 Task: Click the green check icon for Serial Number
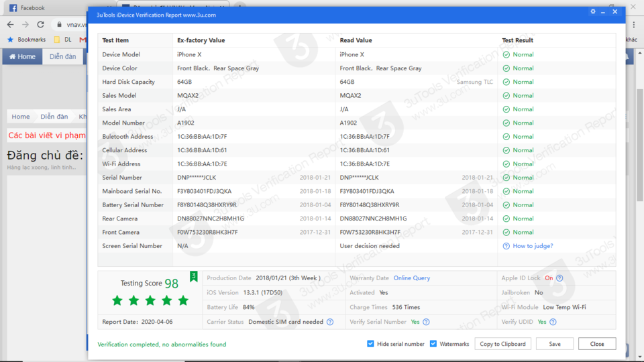pyautogui.click(x=506, y=178)
